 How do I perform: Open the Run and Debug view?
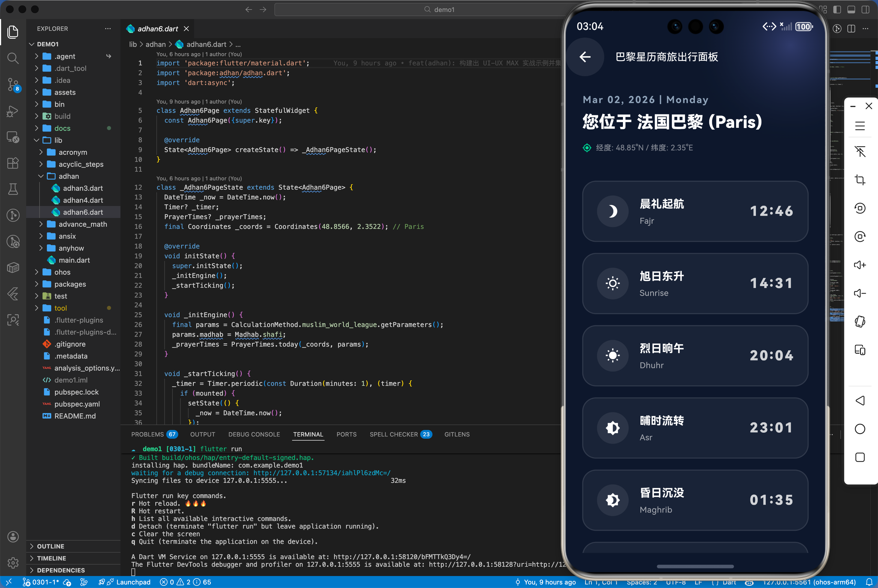(x=13, y=111)
